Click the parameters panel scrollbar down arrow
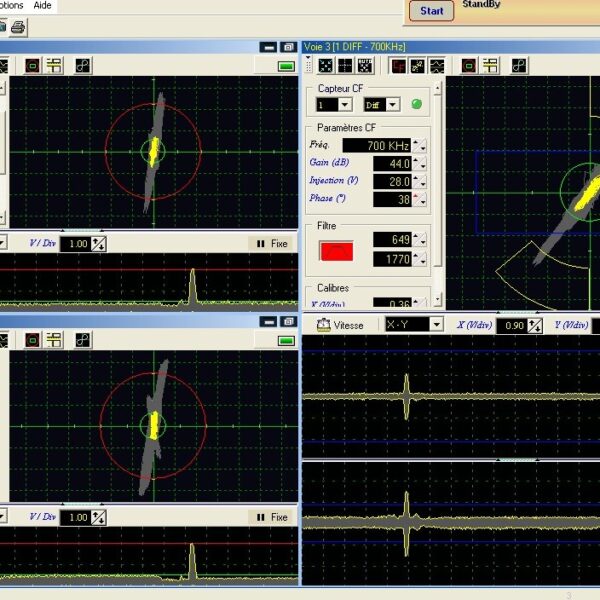This screenshot has width=600, height=600. click(438, 298)
